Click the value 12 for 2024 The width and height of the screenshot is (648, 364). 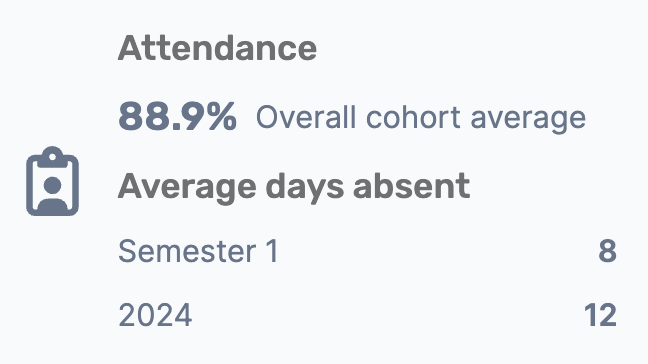coord(600,315)
